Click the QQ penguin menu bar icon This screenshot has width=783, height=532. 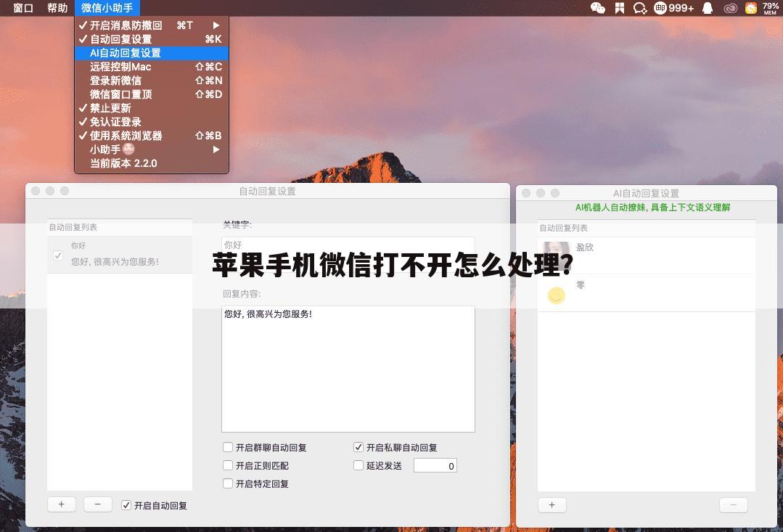point(708,8)
